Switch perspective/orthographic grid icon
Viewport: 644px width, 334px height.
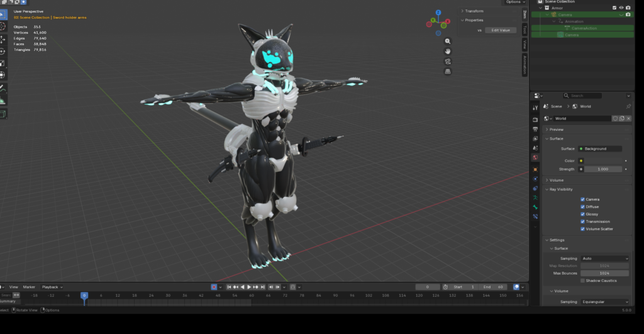(x=448, y=72)
